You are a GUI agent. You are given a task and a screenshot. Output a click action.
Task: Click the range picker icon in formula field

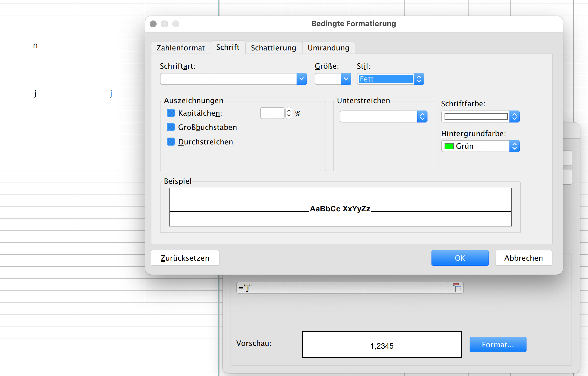pyautogui.click(x=457, y=288)
